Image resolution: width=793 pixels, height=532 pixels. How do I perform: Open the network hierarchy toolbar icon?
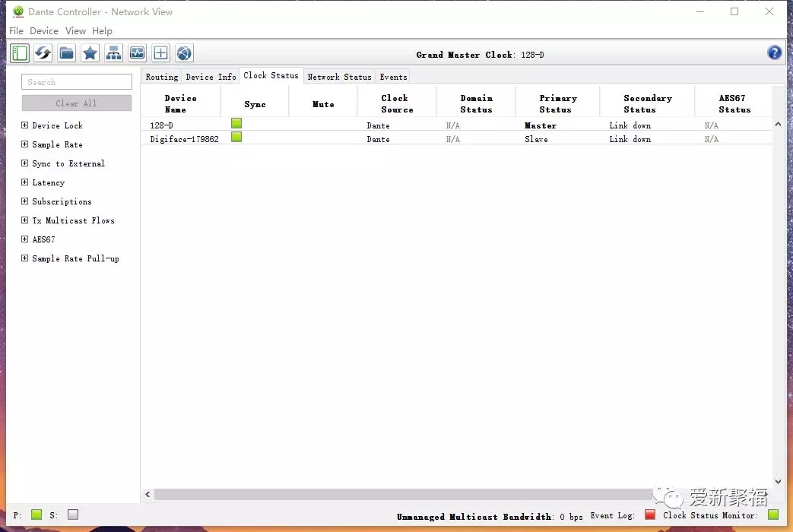(113, 53)
